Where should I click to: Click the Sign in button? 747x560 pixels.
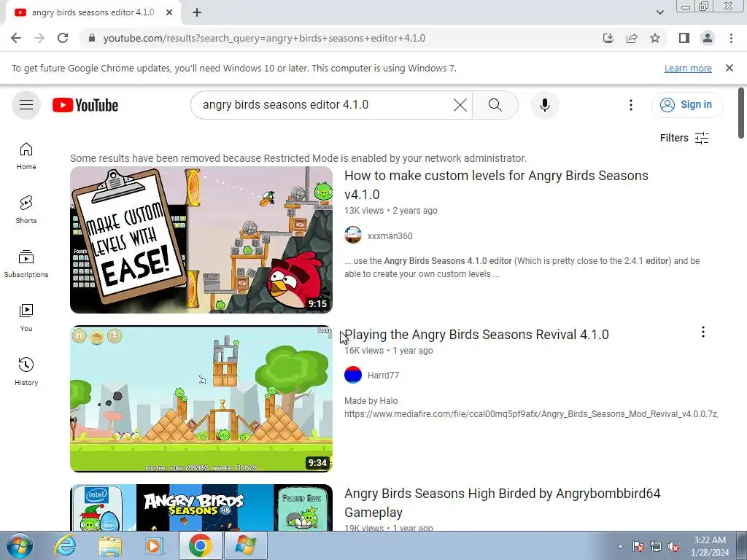(686, 105)
